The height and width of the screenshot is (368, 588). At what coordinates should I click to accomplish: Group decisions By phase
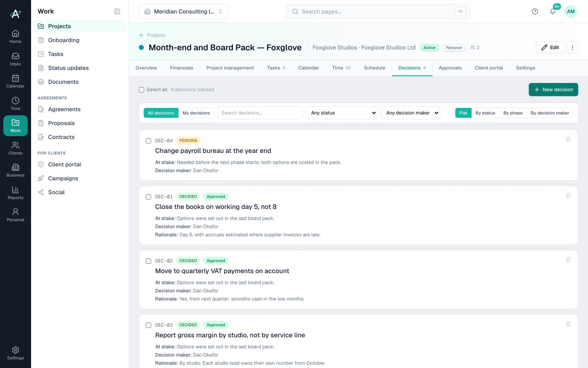click(513, 113)
